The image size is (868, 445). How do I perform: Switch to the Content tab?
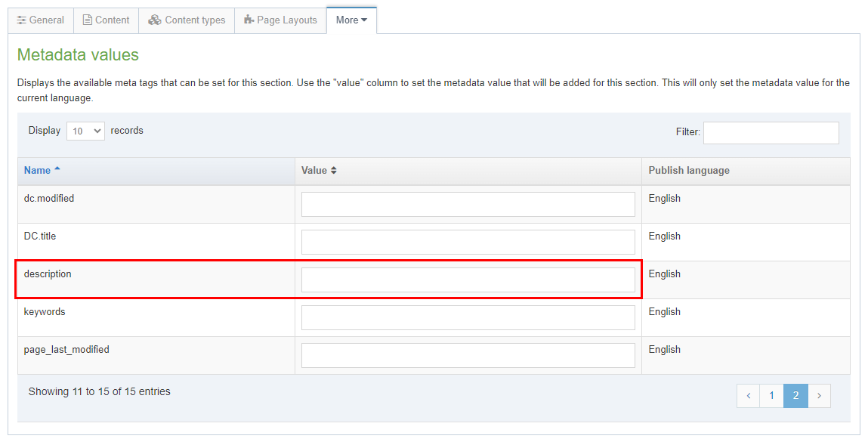point(106,20)
